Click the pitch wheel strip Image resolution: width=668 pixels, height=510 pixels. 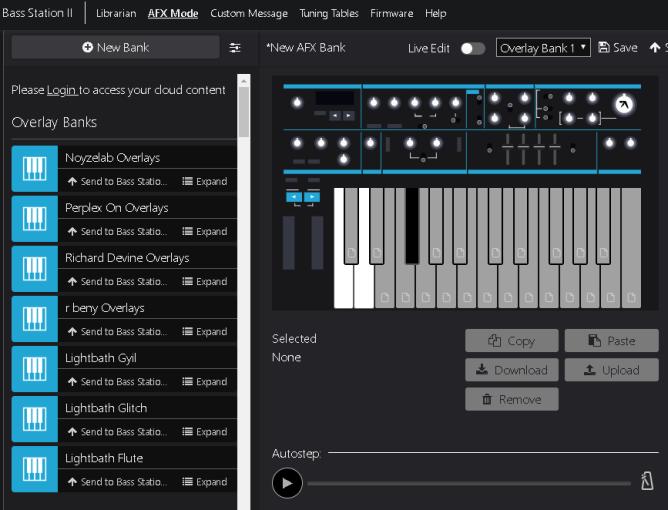[x=289, y=242]
